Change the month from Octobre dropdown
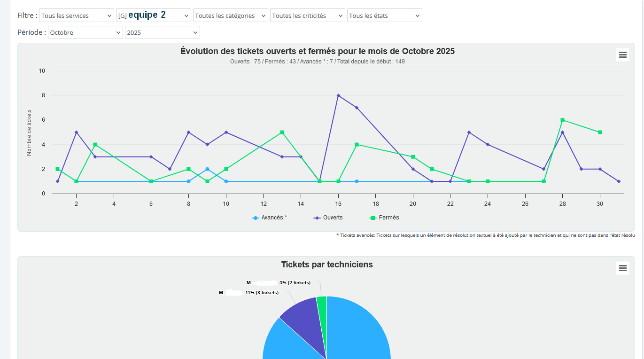The image size is (644, 359). [85, 33]
